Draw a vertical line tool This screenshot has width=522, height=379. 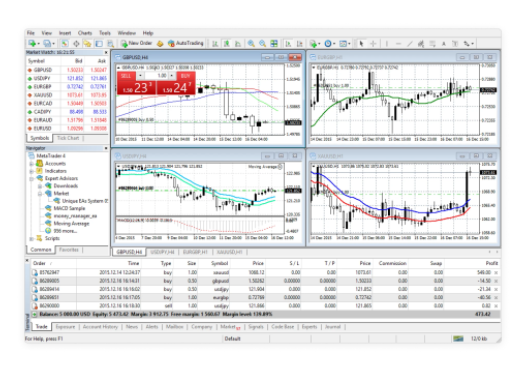pyautogui.click(x=387, y=43)
